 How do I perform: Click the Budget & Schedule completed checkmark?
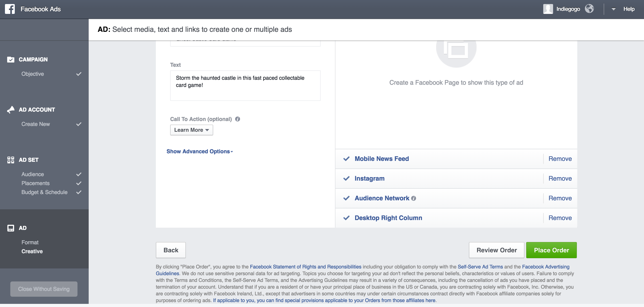pos(79,192)
